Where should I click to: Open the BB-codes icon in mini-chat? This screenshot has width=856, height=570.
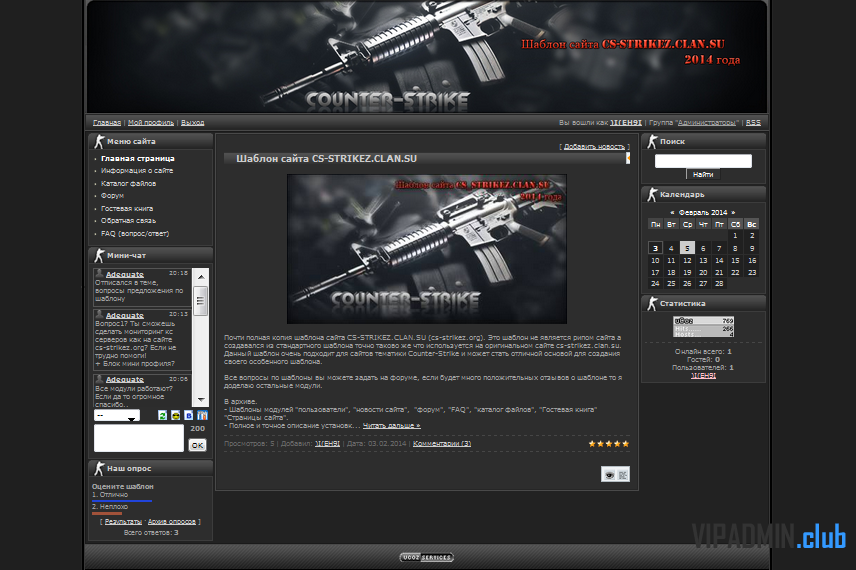189,415
